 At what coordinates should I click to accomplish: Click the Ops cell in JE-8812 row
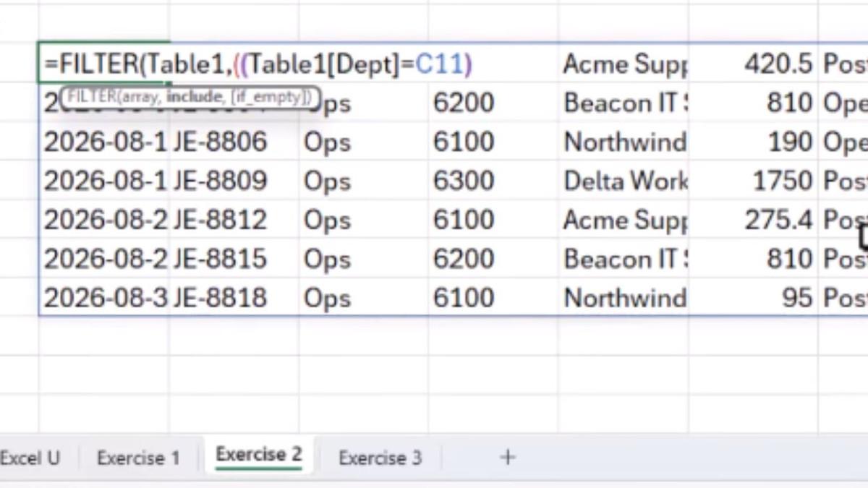click(363, 220)
